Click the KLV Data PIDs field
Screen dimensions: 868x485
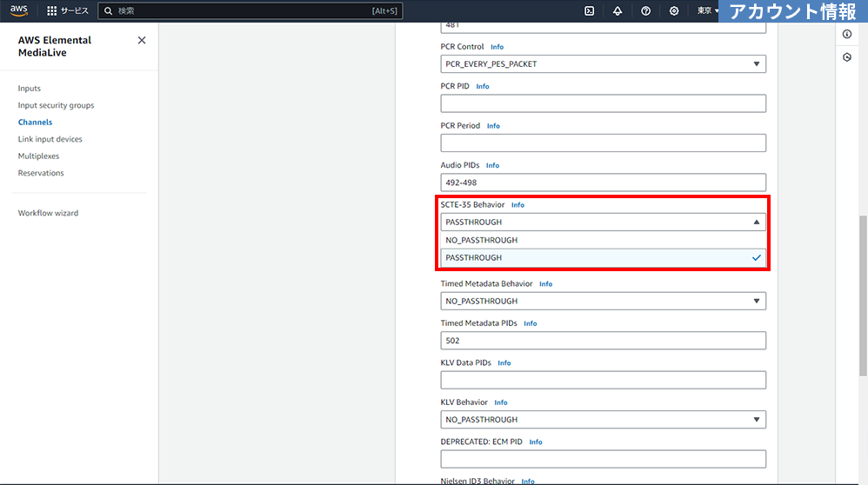(x=603, y=381)
